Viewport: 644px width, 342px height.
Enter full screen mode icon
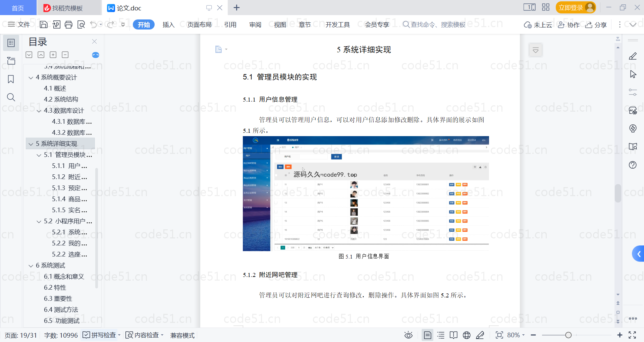632,335
